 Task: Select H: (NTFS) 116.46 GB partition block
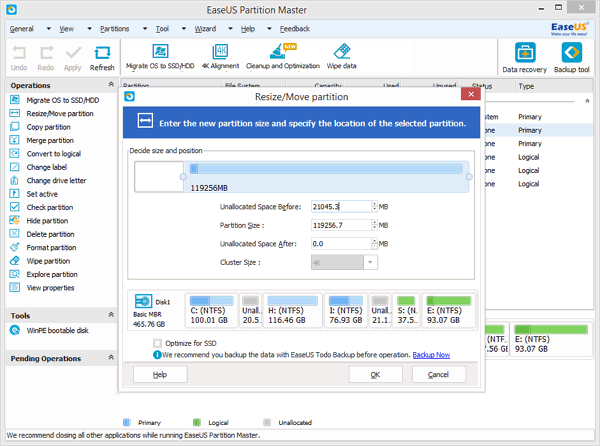coord(293,310)
